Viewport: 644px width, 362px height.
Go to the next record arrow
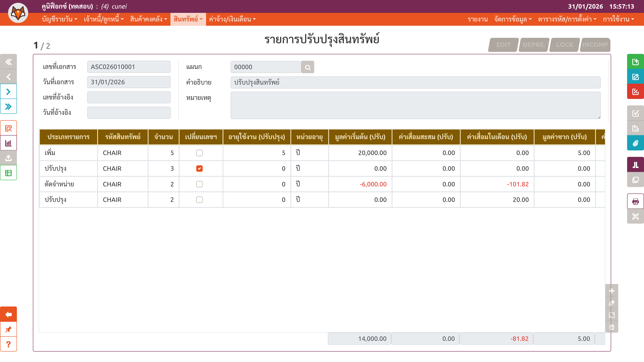[x=8, y=92]
